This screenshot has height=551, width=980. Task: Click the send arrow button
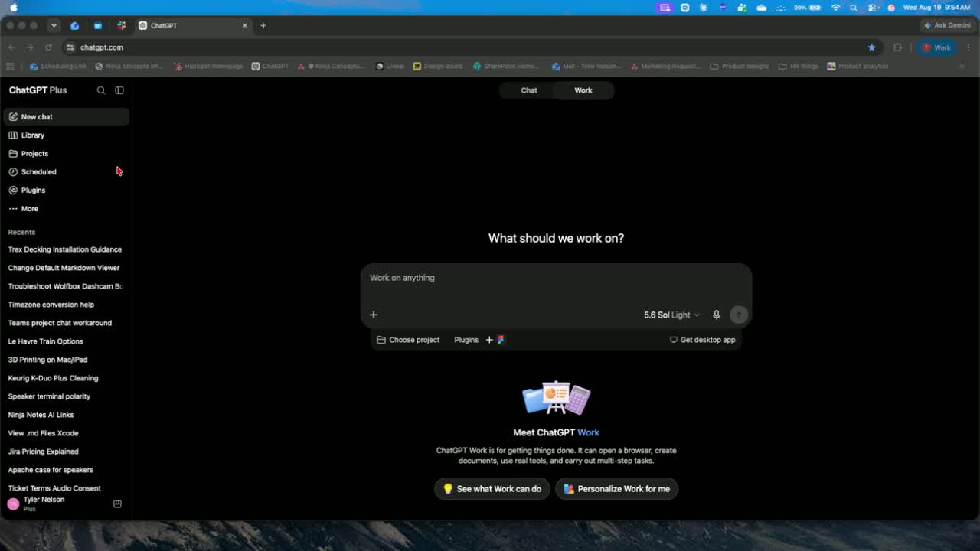(739, 315)
